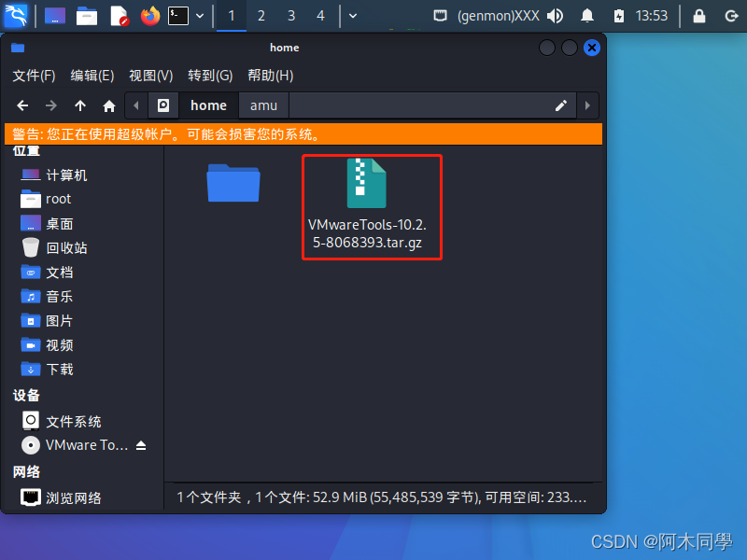Switch to workspace 4
Image resolution: width=747 pixels, height=560 pixels.
point(320,16)
